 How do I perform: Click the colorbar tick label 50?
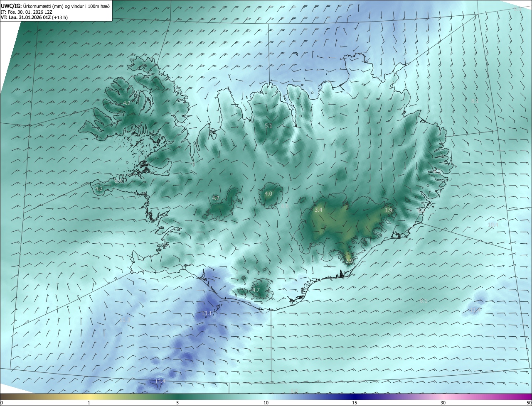coord(529,403)
